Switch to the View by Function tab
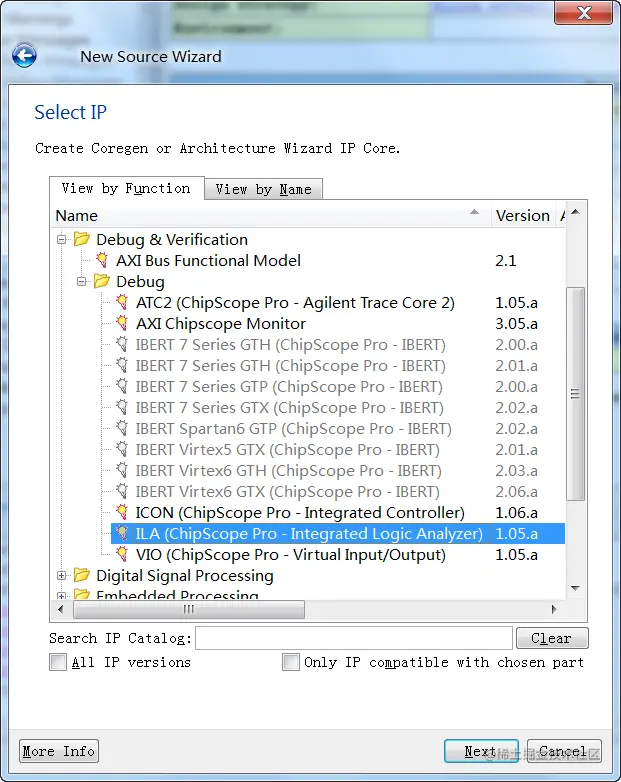 pos(126,189)
